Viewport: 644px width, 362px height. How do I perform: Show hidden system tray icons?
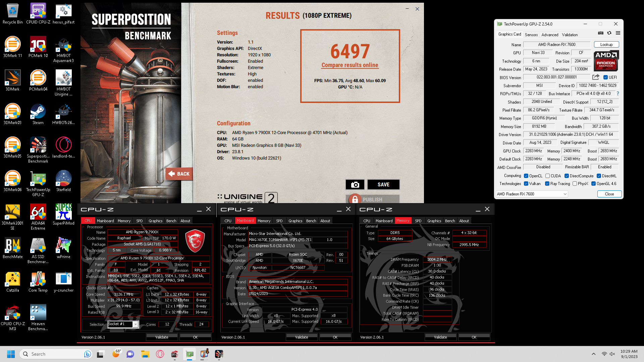pos(593,354)
